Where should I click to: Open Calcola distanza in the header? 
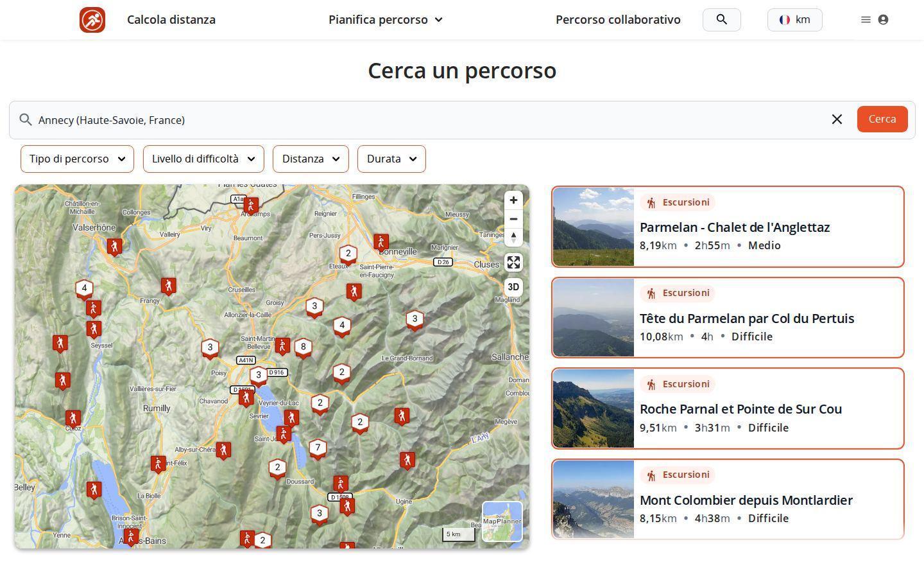click(171, 20)
